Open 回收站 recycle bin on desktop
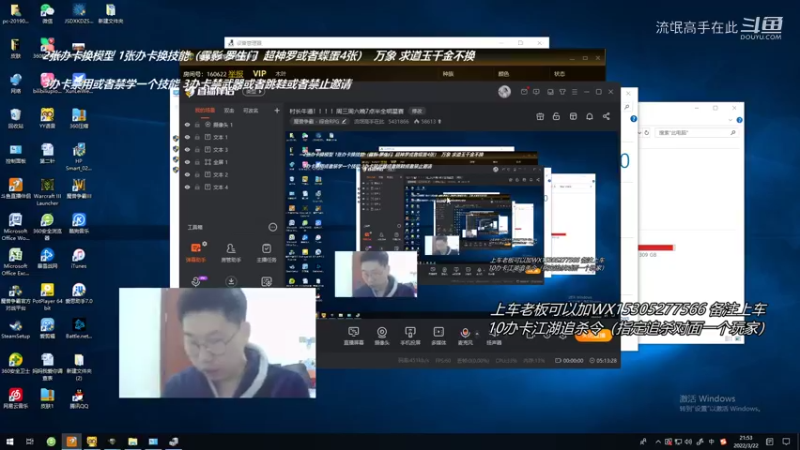Viewport: 800px width, 450px height. 16,118
